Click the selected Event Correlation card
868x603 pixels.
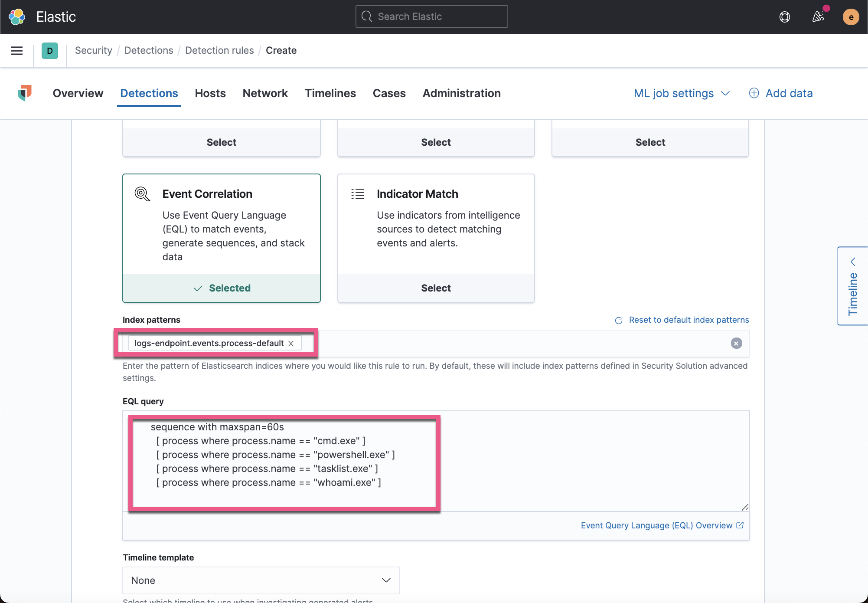pos(222,288)
